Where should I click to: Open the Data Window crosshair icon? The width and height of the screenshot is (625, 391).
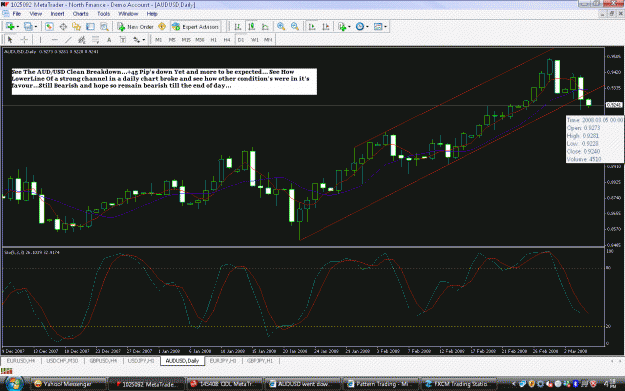63,27
